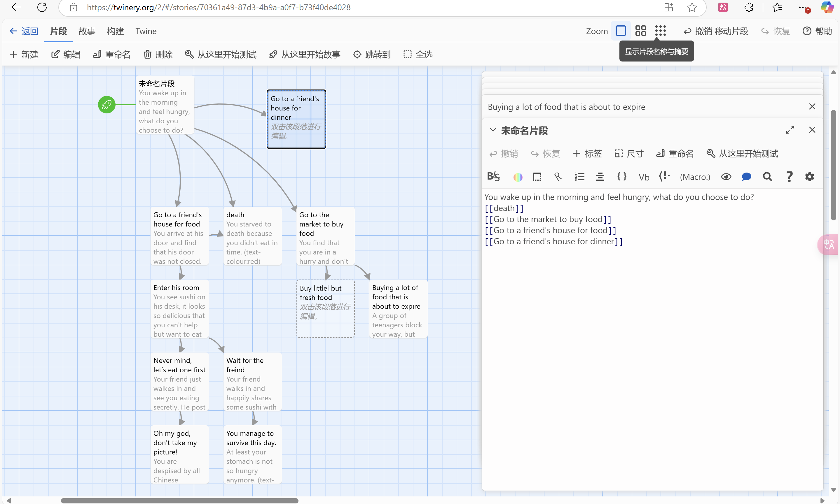Click the bold/strikethrough style icon

tap(493, 177)
